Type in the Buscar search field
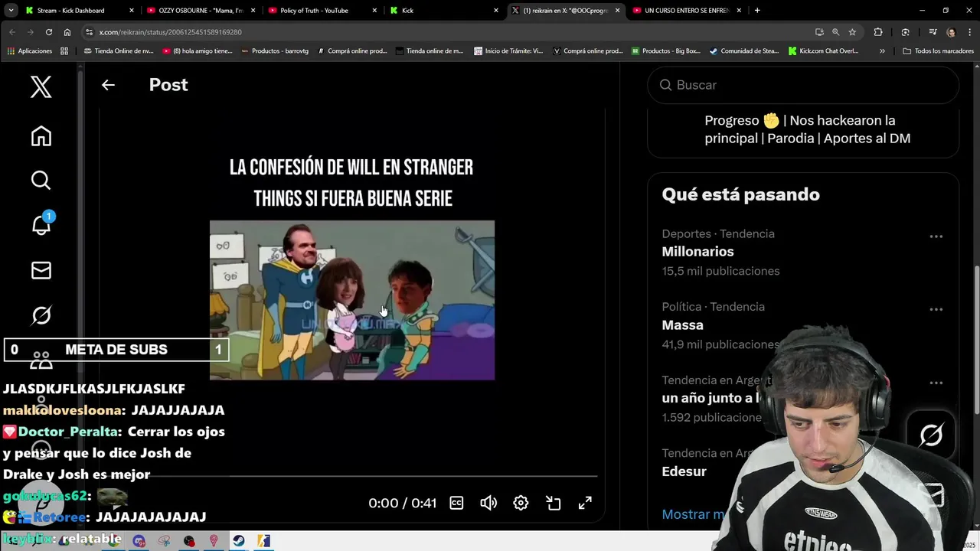The width and height of the screenshot is (980, 551). [x=803, y=85]
